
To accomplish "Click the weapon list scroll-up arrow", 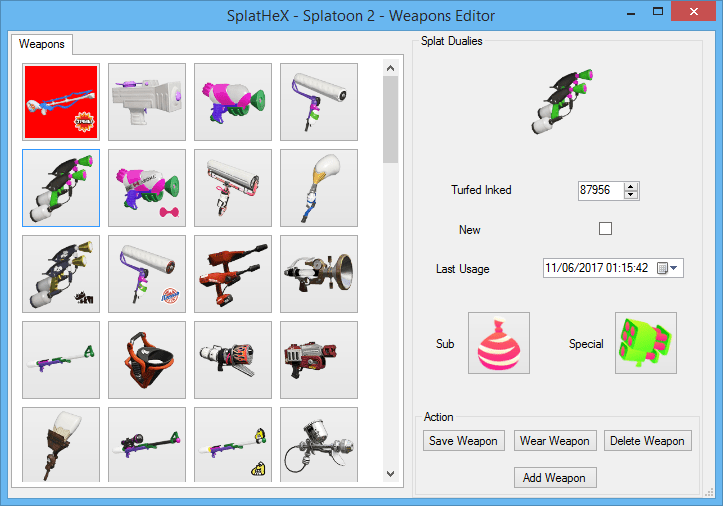I will (x=391, y=68).
